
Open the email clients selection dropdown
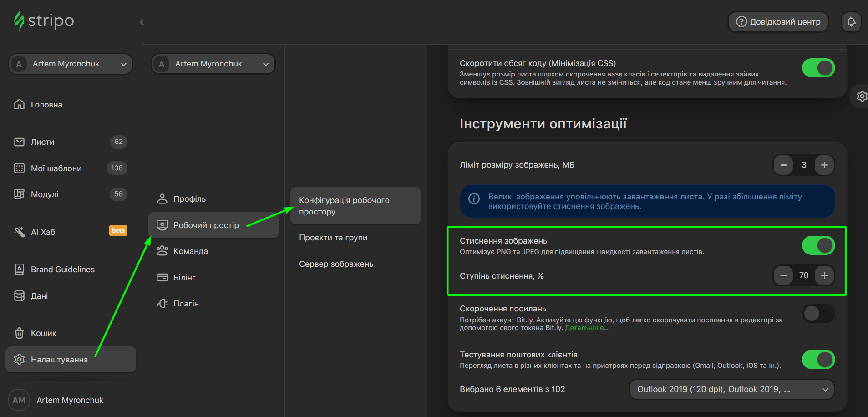(731, 389)
